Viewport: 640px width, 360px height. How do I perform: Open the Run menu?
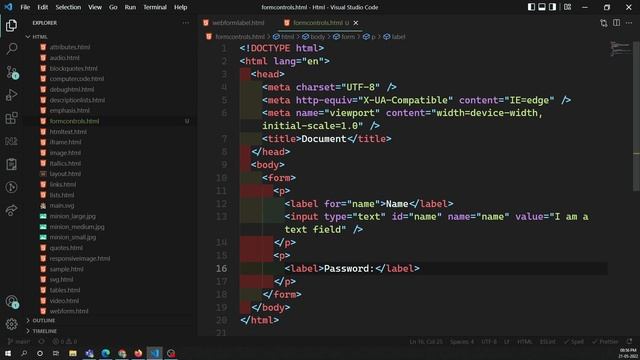pyautogui.click(x=130, y=7)
